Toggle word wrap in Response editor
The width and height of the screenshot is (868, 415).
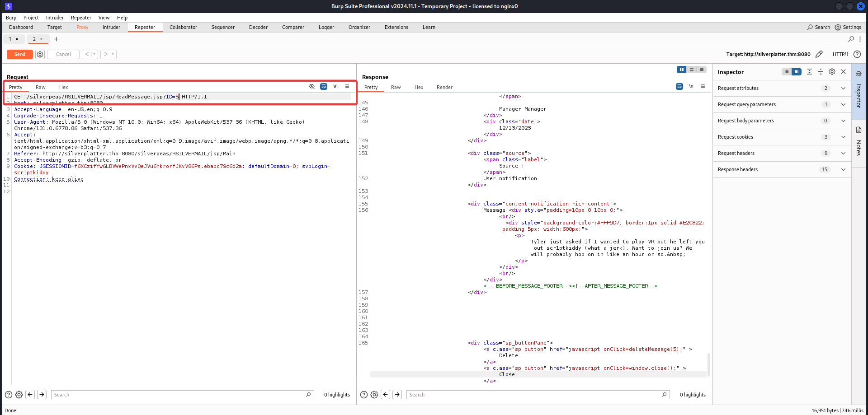[x=679, y=86]
